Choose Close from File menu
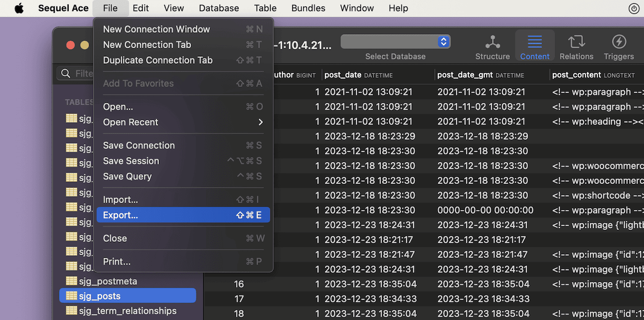644x320 pixels. [x=183, y=238]
